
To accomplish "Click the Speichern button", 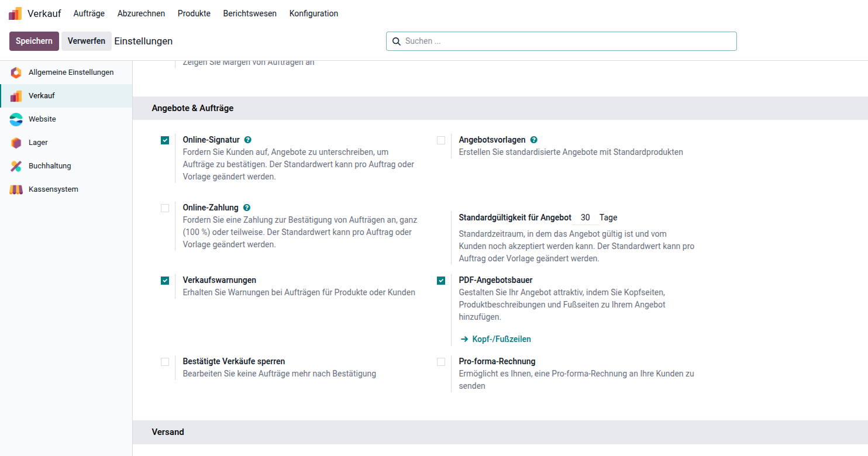I will tap(34, 41).
